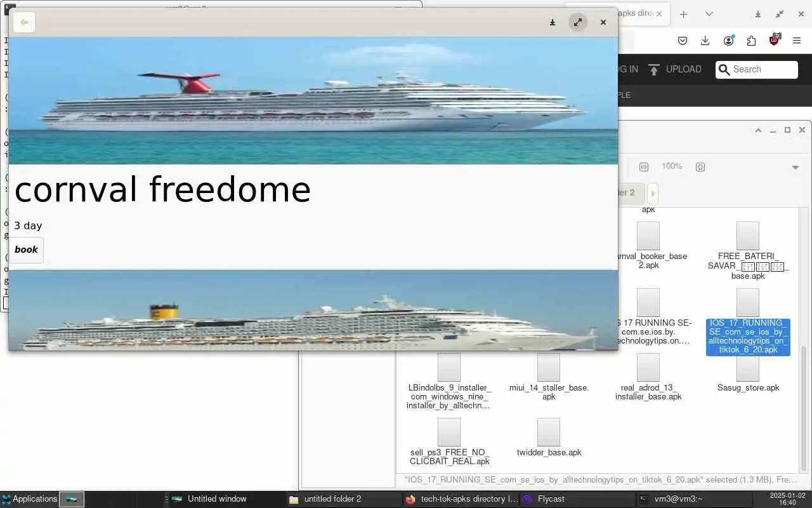Click the file manager status bar text

(600, 480)
